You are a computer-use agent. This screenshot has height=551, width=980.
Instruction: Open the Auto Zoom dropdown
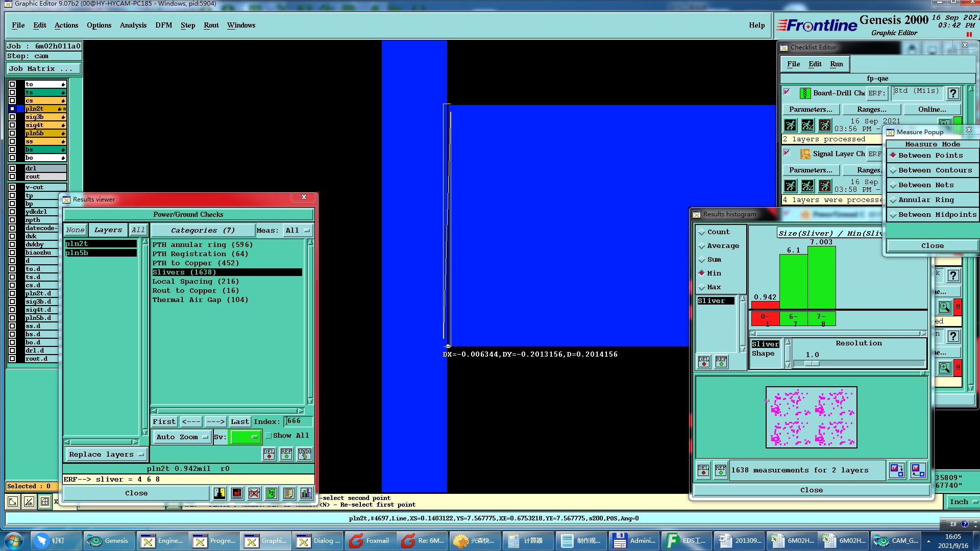pyautogui.click(x=182, y=437)
